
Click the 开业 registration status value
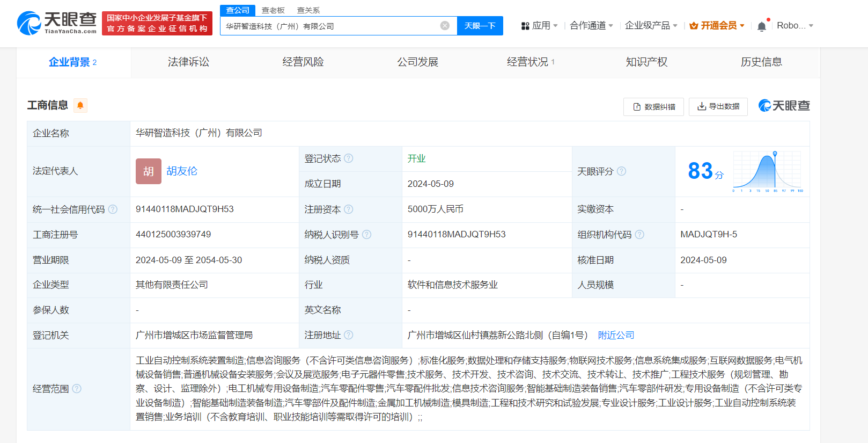(x=416, y=158)
